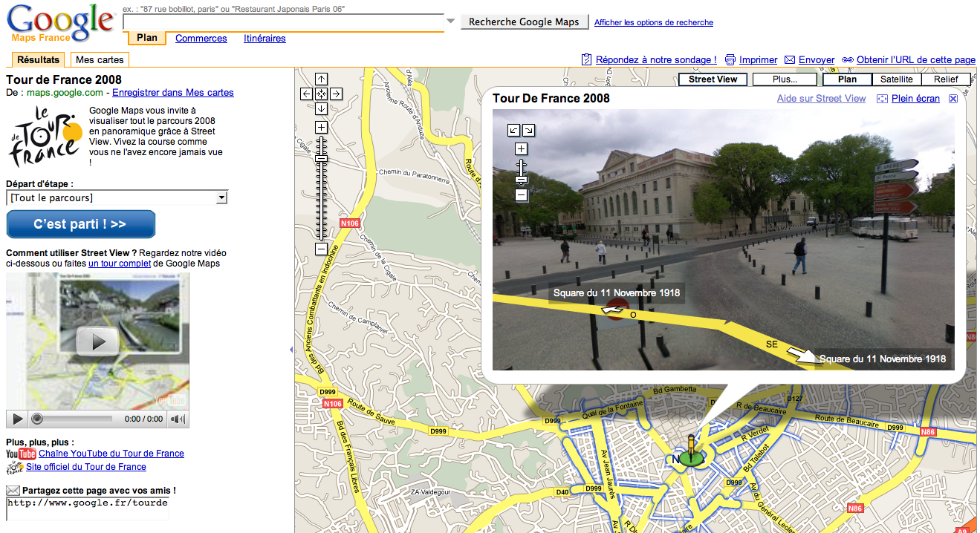Pan the map west with left arrow
Image resolution: width=980 pixels, height=533 pixels.
click(x=306, y=94)
